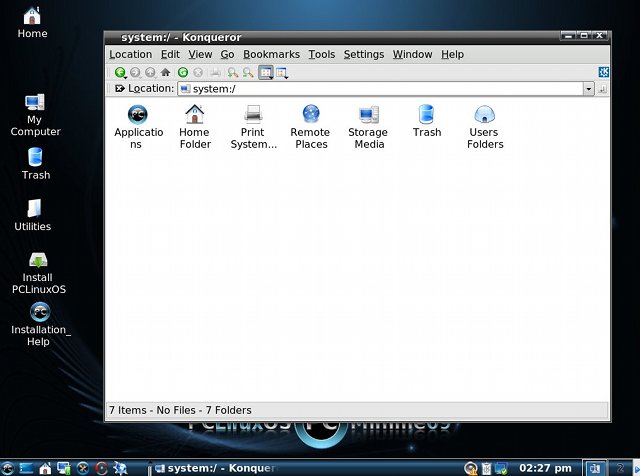
Task: Open the Users Folders item
Action: (485, 127)
